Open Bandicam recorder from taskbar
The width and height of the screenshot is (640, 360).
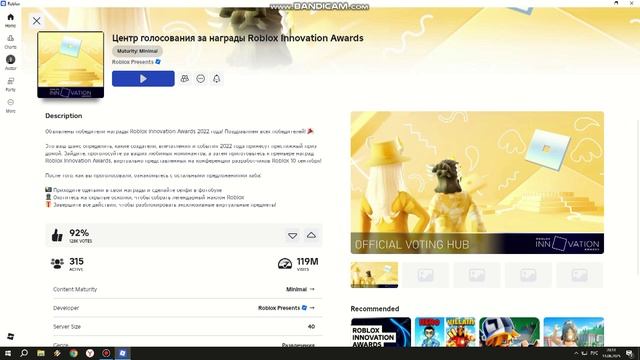click(x=106, y=353)
